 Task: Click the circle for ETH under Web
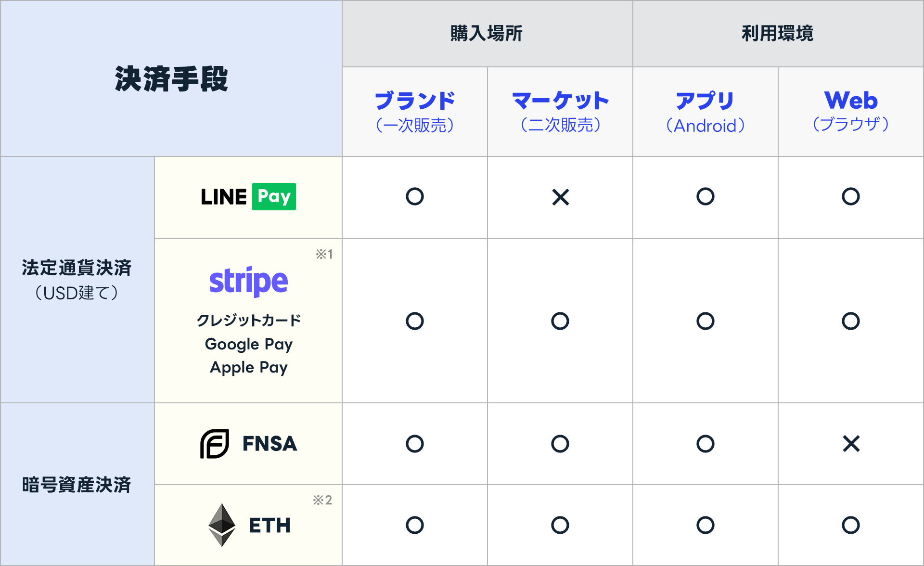pos(851,525)
